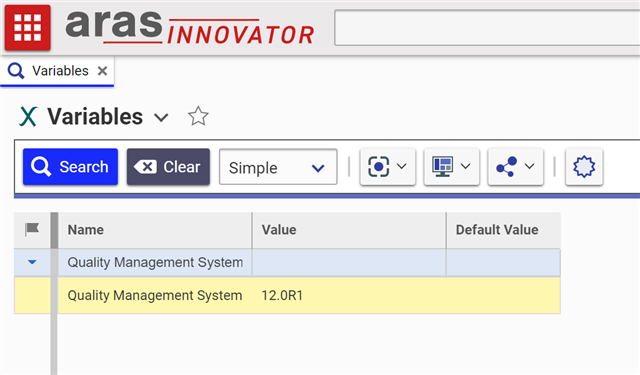
Task: Open the Simple search mode dropdown
Action: tap(278, 167)
